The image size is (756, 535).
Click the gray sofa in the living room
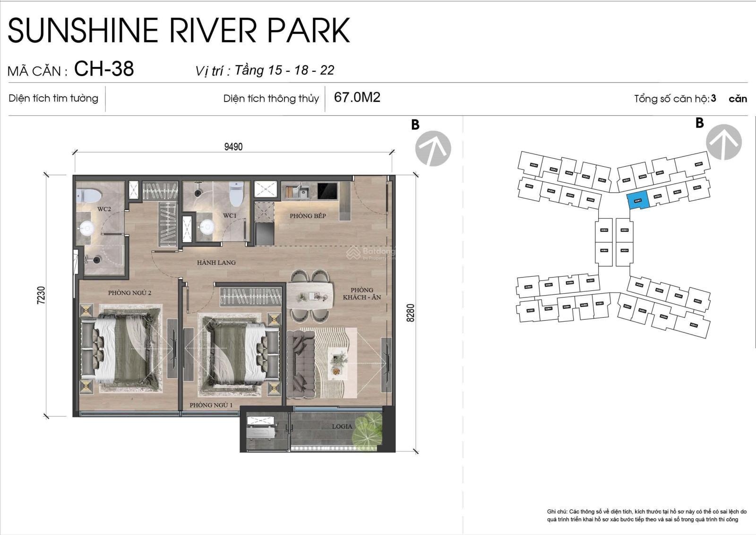301,364
